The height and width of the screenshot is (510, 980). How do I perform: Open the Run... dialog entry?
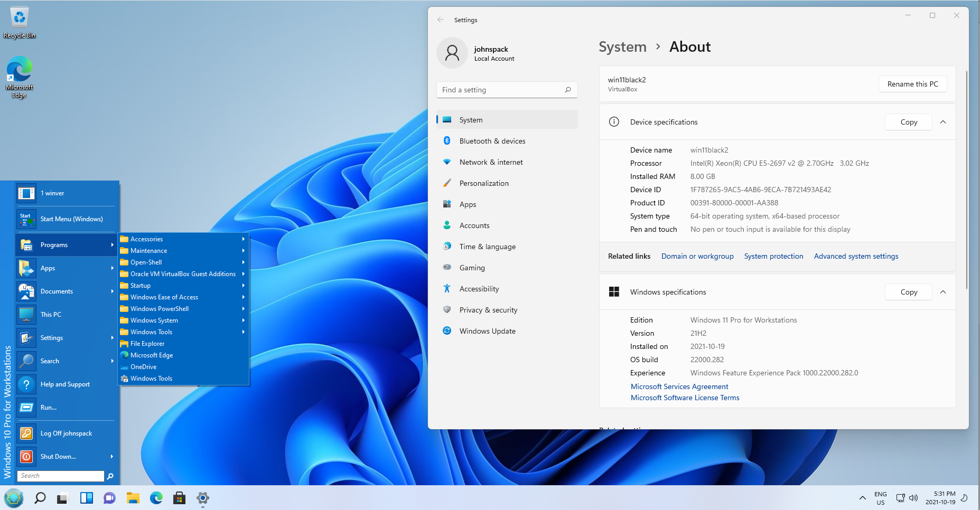point(66,408)
